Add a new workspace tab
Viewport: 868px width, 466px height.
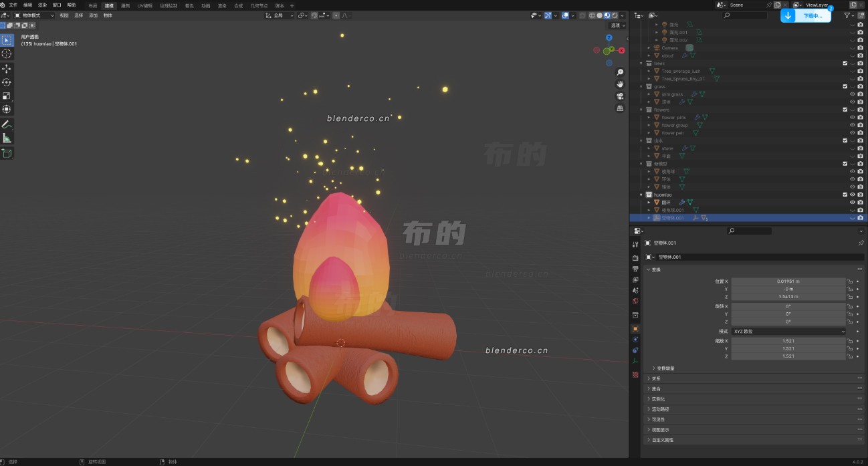click(x=292, y=5)
